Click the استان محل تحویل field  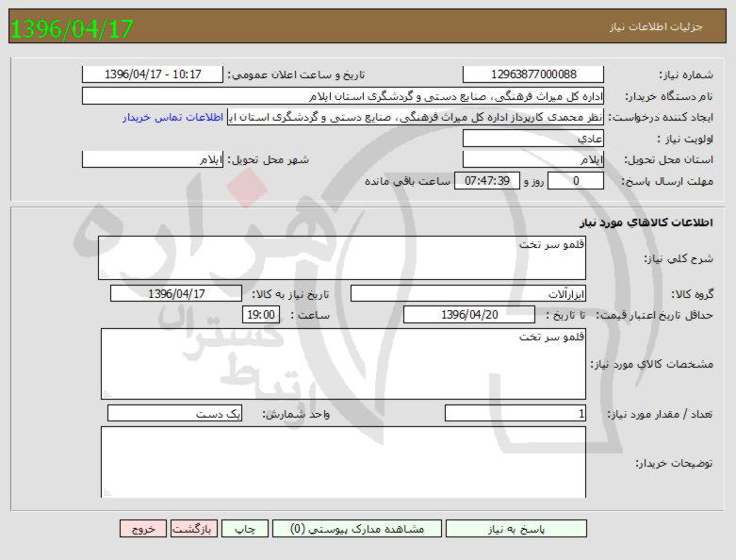(x=532, y=159)
